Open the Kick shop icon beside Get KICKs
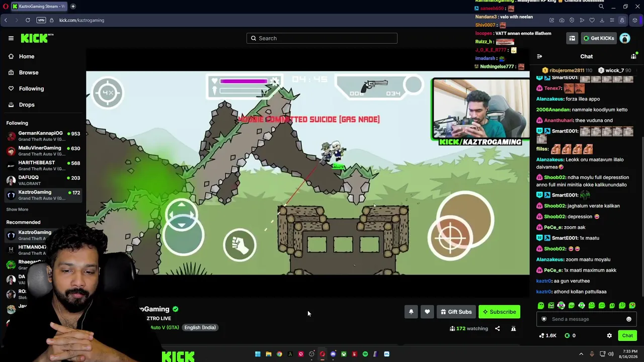The height and width of the screenshot is (362, 644). (572, 38)
